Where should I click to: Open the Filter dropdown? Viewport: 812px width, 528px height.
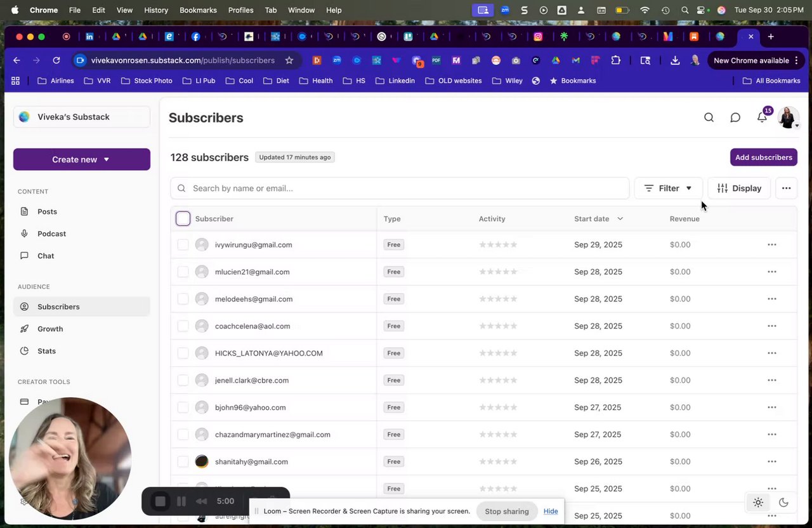pos(669,188)
